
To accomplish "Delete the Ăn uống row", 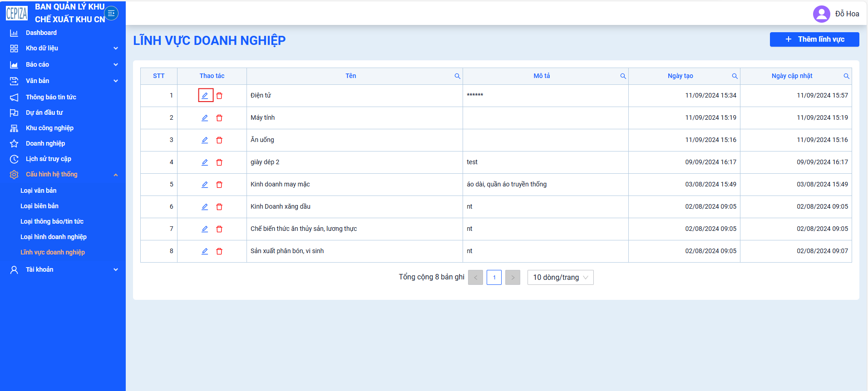I will coord(219,140).
